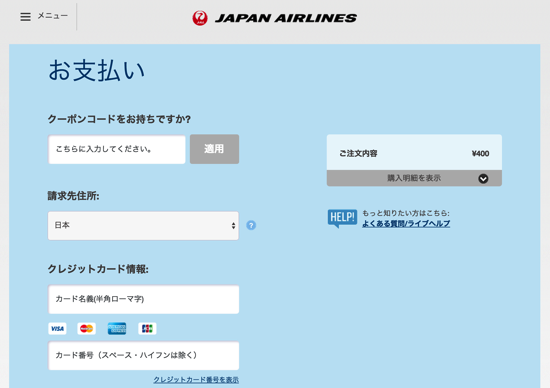Image resolution: width=550 pixels, height=388 pixels.
Task: Focus the カード名義 cardholder name field
Action: tap(143, 299)
